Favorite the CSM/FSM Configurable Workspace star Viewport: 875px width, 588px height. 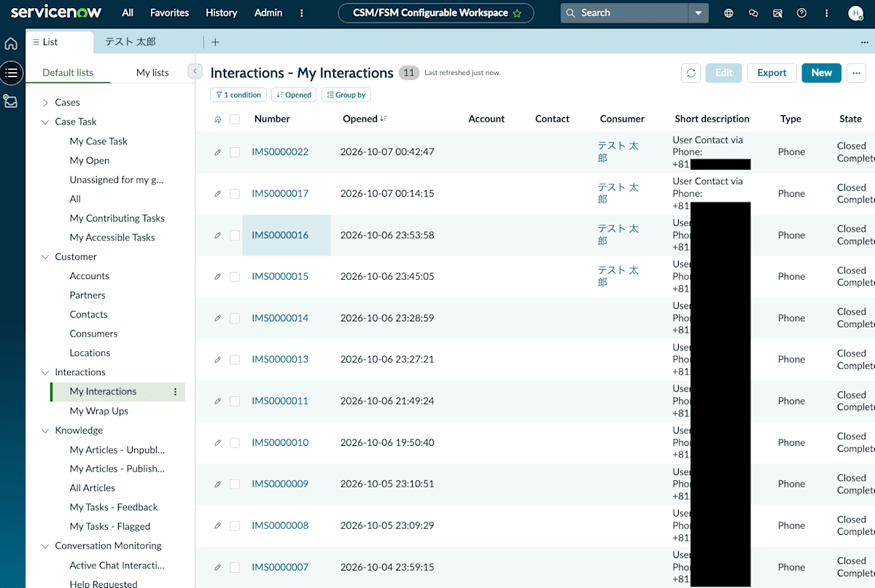[517, 13]
